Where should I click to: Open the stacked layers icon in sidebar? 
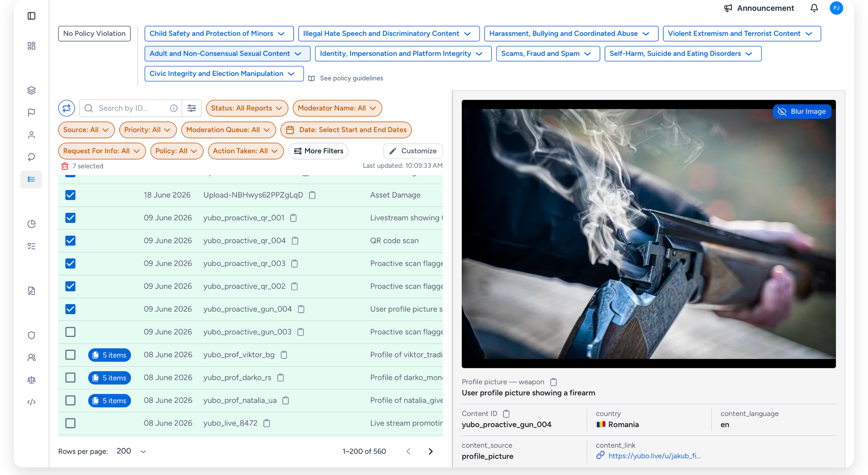31,90
